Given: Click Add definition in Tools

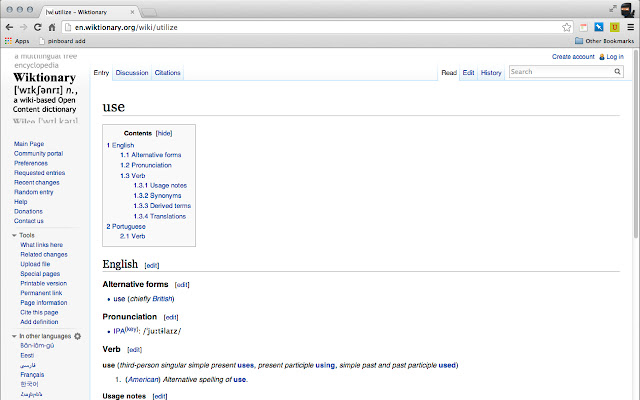Looking at the screenshot, I should coord(39,322).
